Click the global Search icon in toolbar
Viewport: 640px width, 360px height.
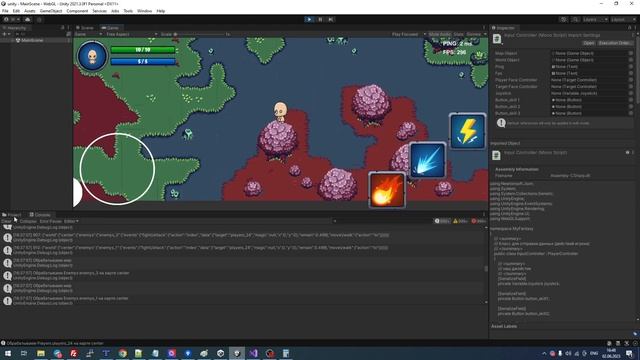575,19
